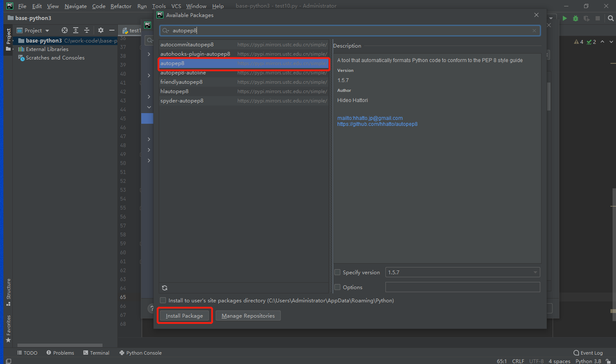Image resolution: width=616 pixels, height=364 pixels.
Task: Open the Help menu
Action: coord(218,6)
